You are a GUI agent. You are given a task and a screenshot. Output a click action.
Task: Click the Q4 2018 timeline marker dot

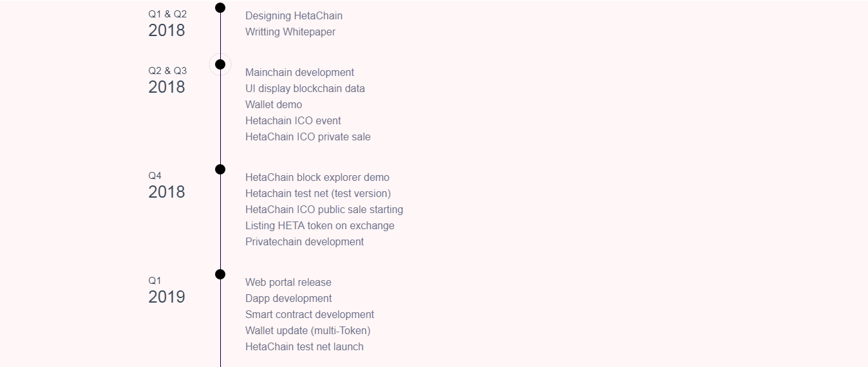220,169
